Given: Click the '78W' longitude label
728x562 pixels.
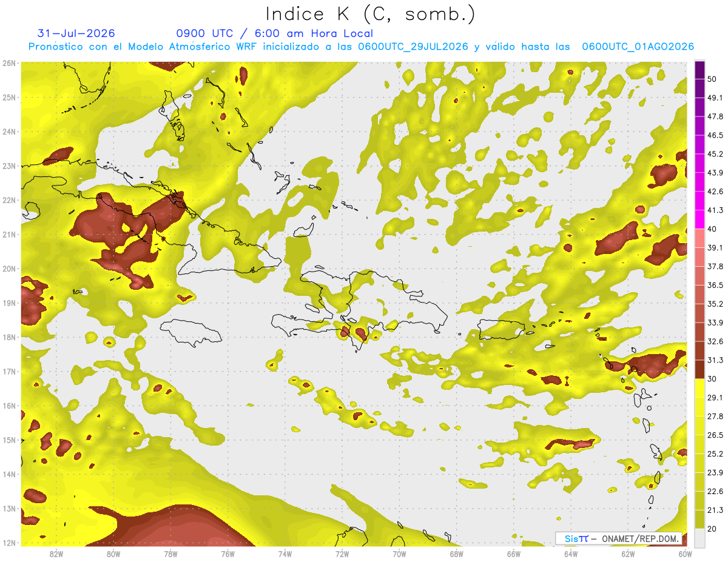Looking at the screenshot, I should click(x=170, y=554).
